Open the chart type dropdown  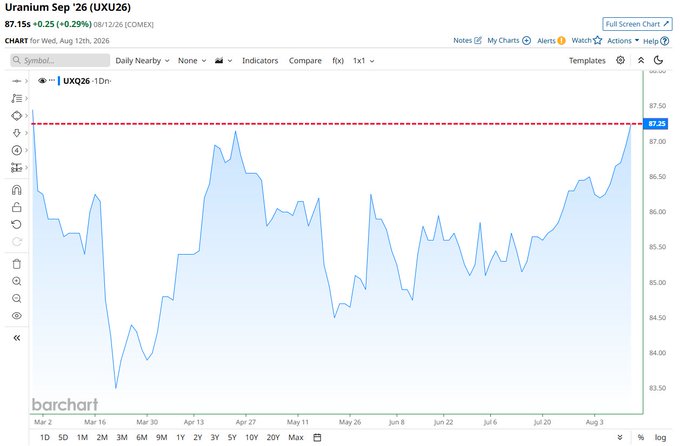pos(223,61)
